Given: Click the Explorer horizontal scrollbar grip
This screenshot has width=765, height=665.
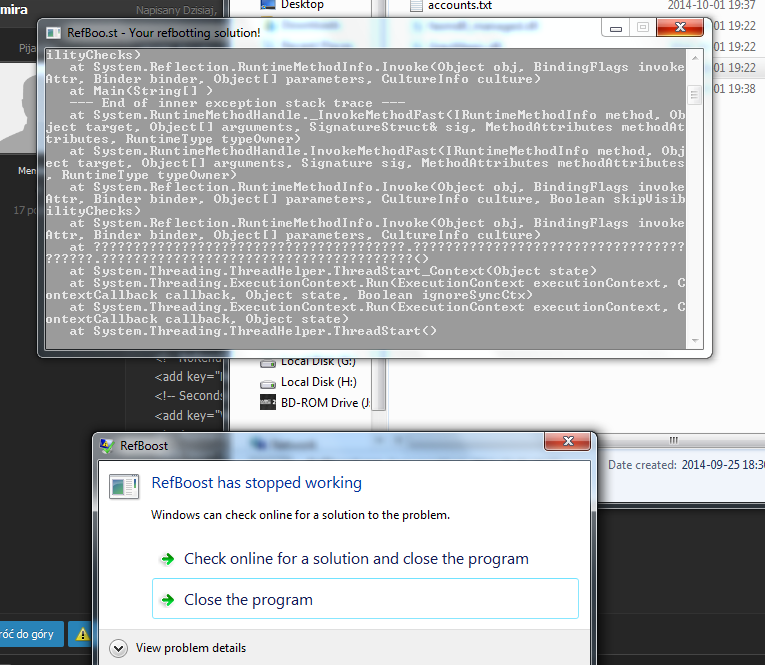Looking at the screenshot, I should click(674, 440).
